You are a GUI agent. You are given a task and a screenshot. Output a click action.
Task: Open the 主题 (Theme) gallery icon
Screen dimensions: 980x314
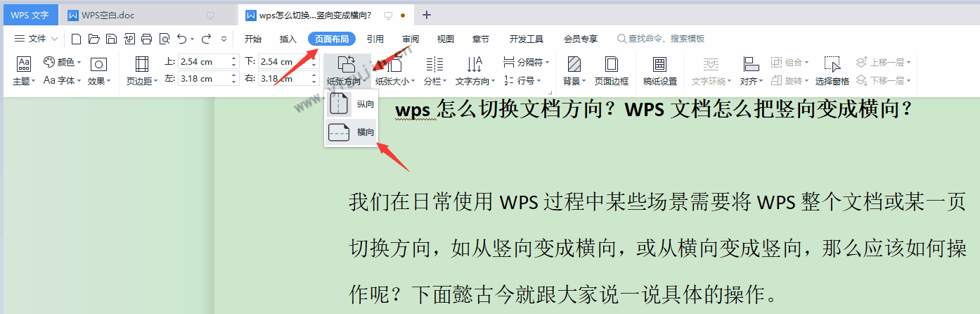tap(24, 64)
